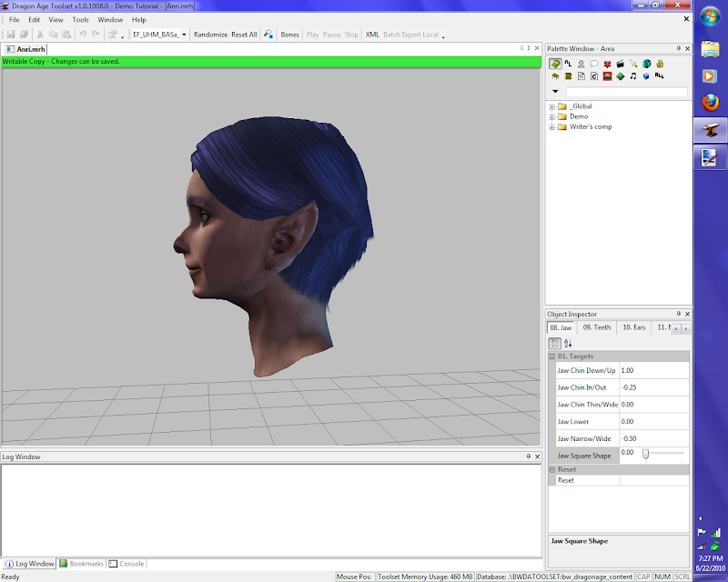Select the sword item palette icon
This screenshot has height=582, width=728.
[x=633, y=64]
